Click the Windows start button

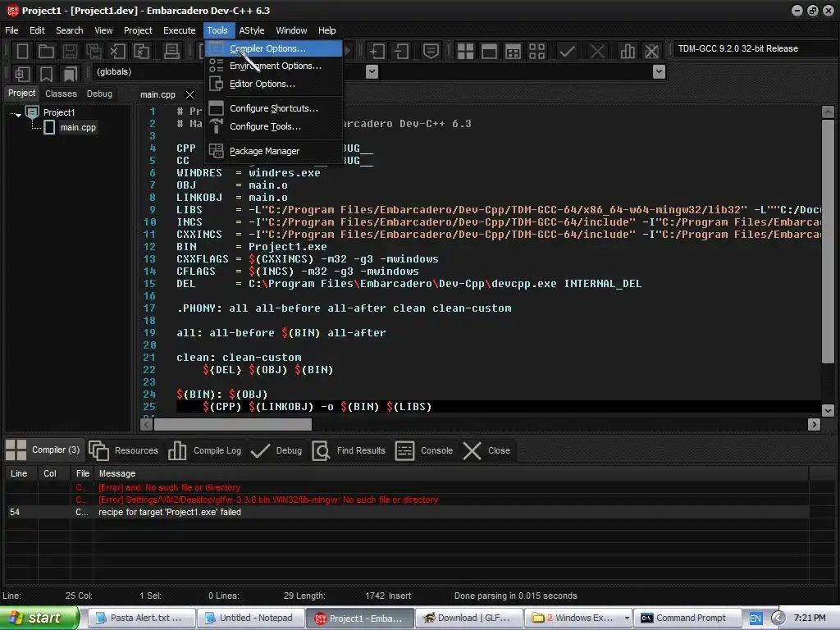[39, 618]
